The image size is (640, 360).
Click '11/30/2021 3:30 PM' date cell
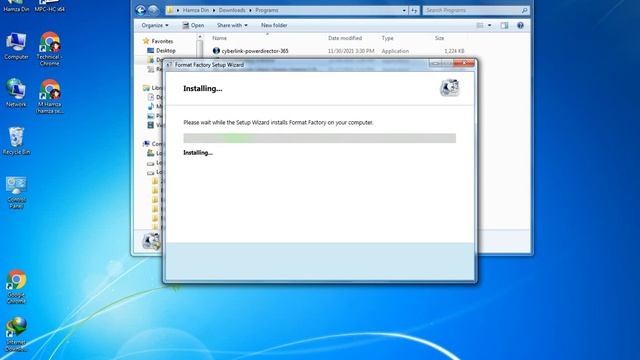click(351, 51)
